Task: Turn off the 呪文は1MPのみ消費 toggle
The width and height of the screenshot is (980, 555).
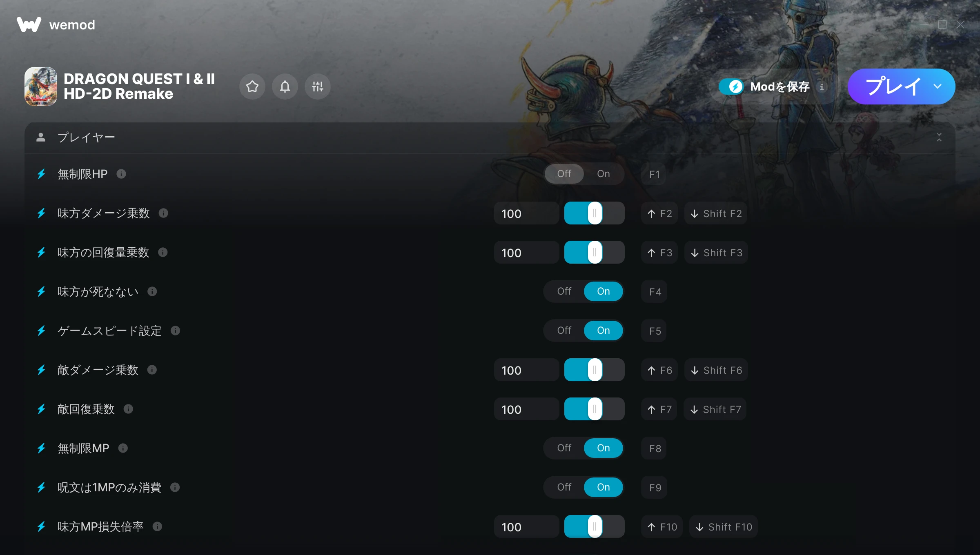Action: [564, 487]
